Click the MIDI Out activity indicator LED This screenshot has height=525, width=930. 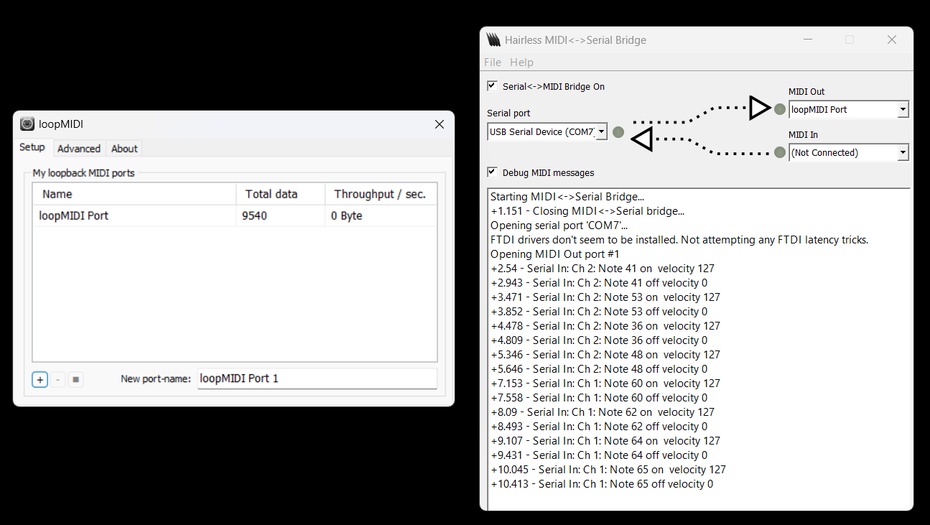[780, 109]
